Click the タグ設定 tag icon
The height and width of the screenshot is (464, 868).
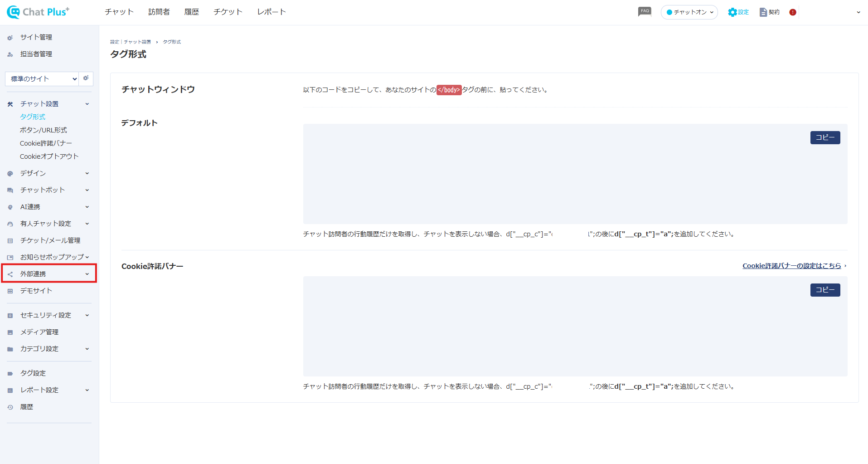[10, 374]
